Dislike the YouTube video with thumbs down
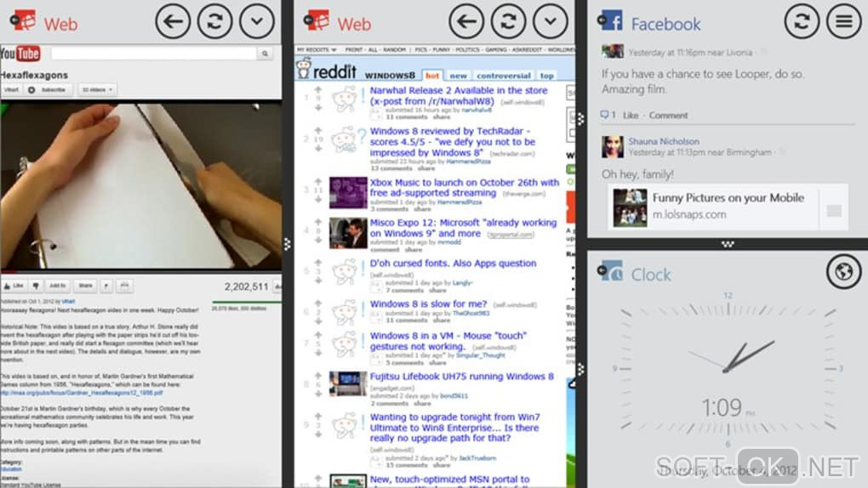 tap(36, 286)
